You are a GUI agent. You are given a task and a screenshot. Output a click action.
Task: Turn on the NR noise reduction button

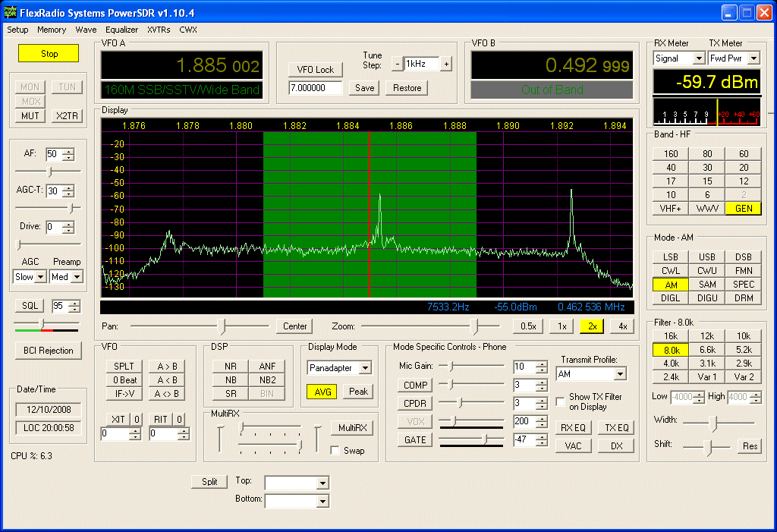pos(230,366)
